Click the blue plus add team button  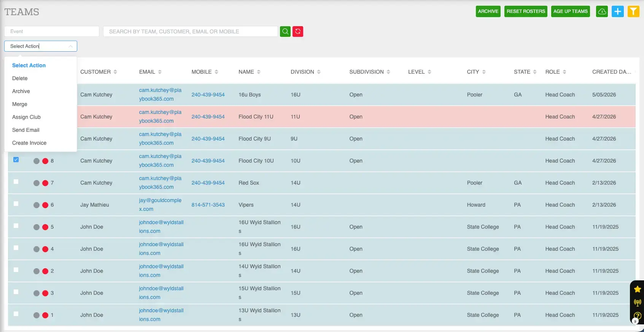click(x=618, y=11)
